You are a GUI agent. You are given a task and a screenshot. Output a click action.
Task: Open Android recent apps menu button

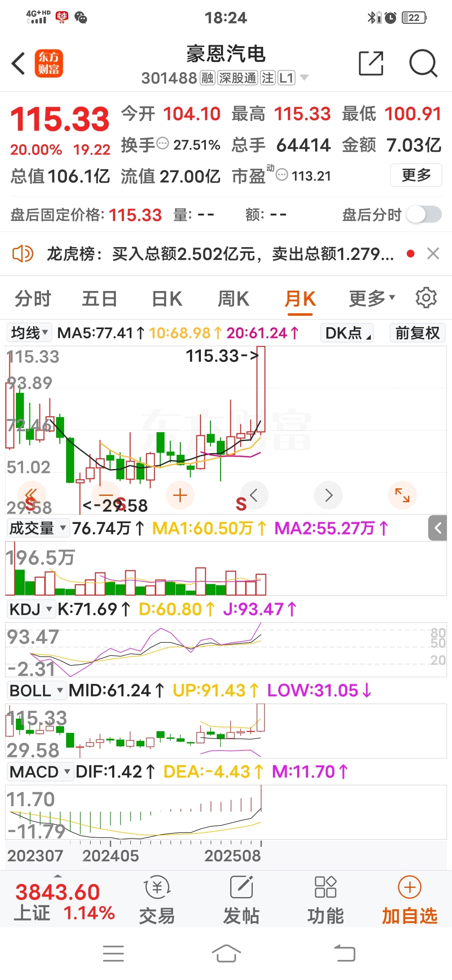(113, 953)
